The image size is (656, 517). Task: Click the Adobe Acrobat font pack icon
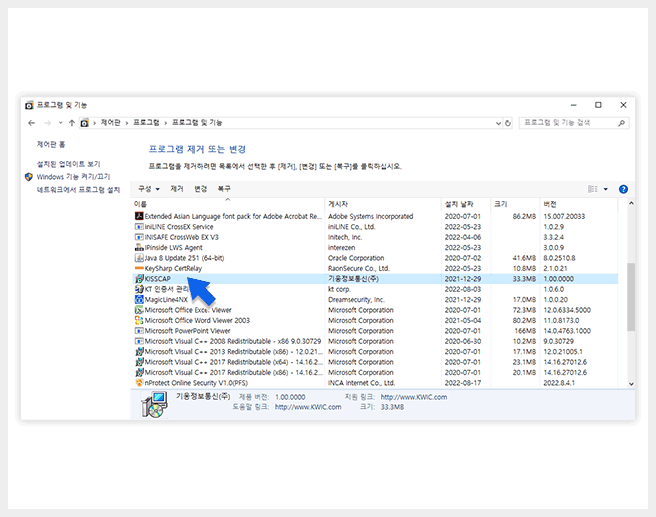click(x=139, y=216)
